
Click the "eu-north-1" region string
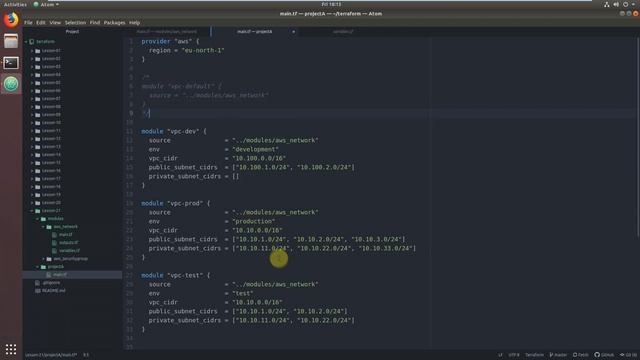[203, 50]
